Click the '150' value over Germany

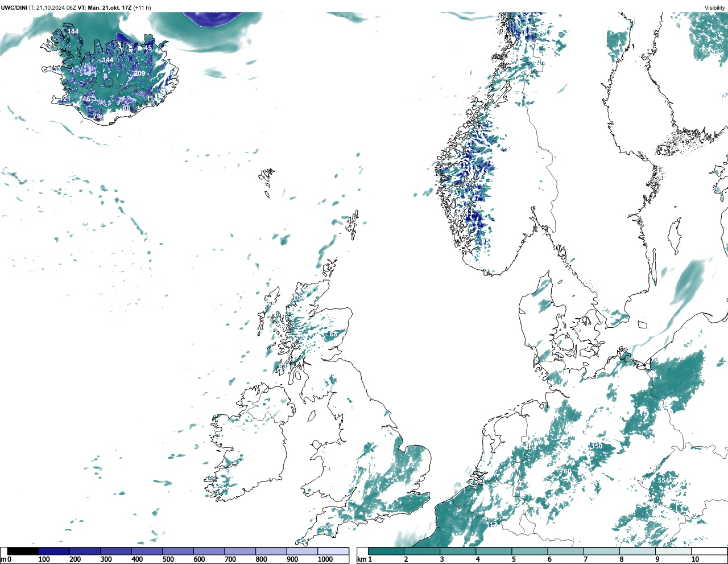click(596, 446)
